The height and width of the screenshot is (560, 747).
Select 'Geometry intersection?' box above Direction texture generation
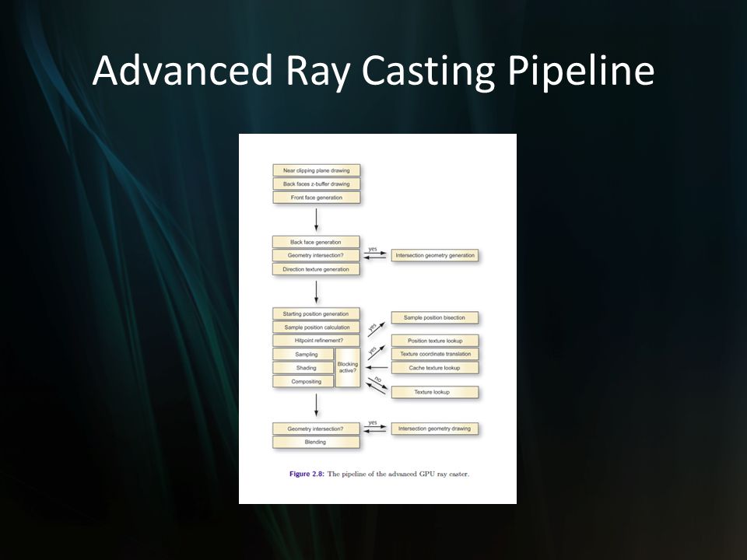(x=316, y=255)
